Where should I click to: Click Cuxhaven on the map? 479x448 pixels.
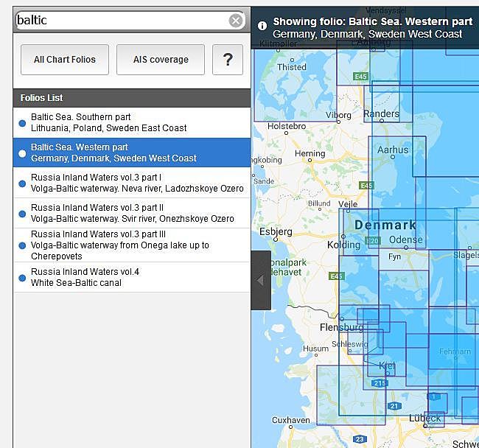[x=291, y=420]
